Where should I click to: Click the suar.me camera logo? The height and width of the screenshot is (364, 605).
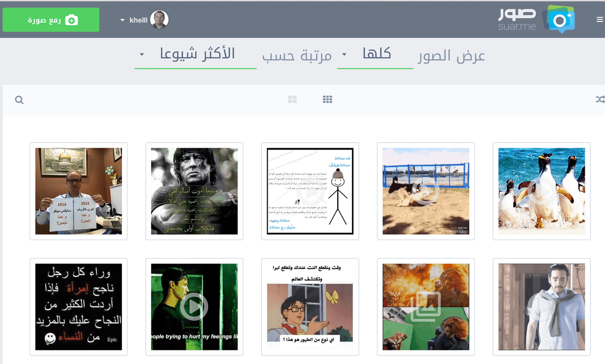pos(559,19)
